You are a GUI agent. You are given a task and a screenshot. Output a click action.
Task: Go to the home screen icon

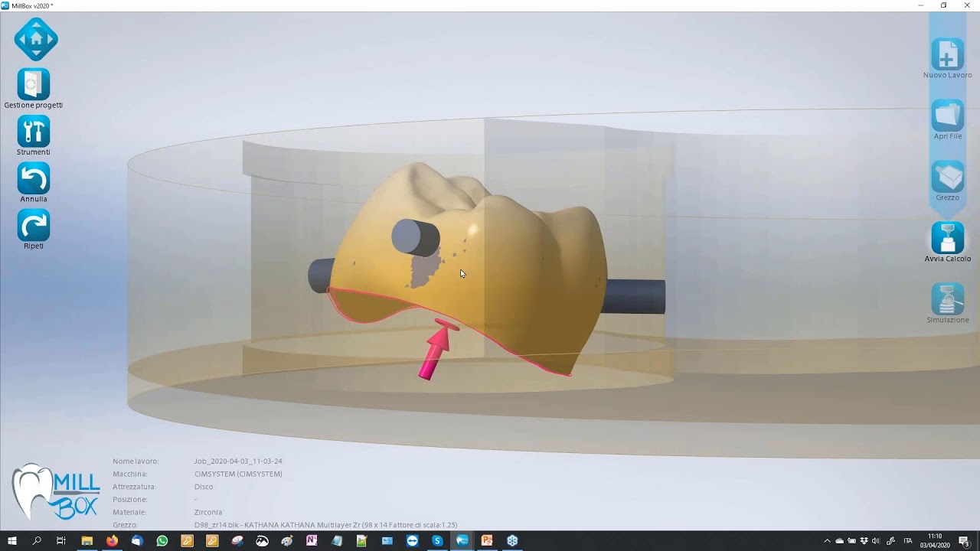[36, 39]
